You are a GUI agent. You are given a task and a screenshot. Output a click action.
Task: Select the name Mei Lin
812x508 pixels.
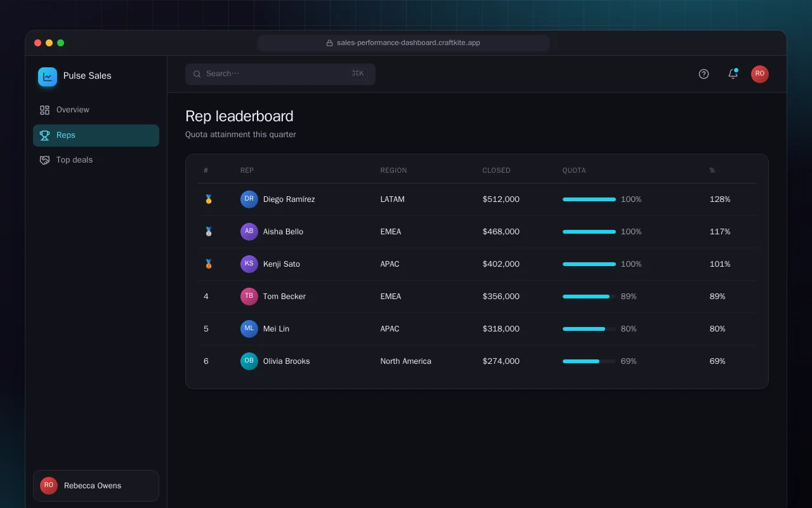pos(277,329)
